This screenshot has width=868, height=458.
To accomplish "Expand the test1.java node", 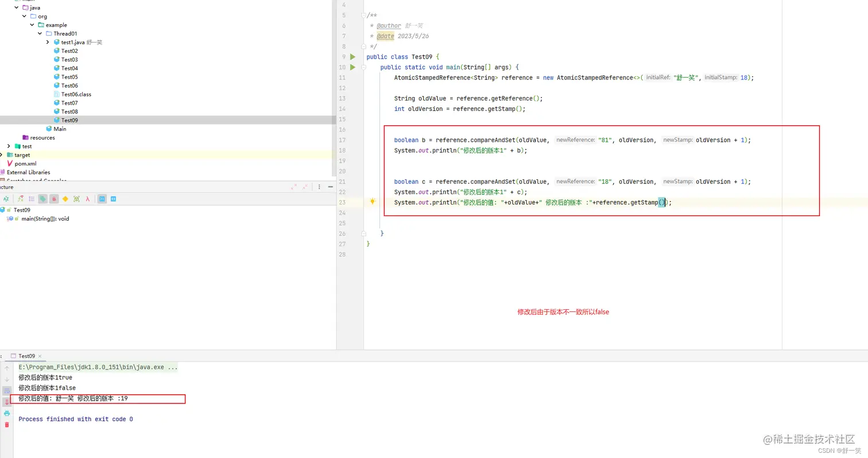I will coord(48,42).
